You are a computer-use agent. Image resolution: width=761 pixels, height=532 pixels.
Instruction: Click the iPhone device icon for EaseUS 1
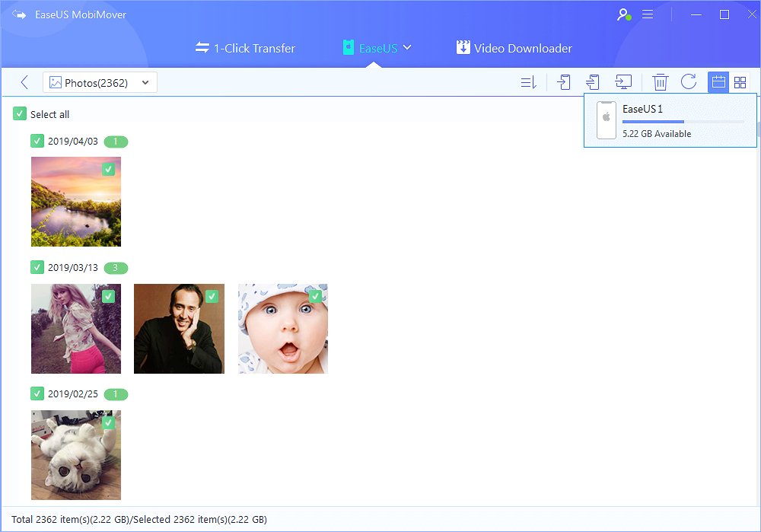(607, 120)
